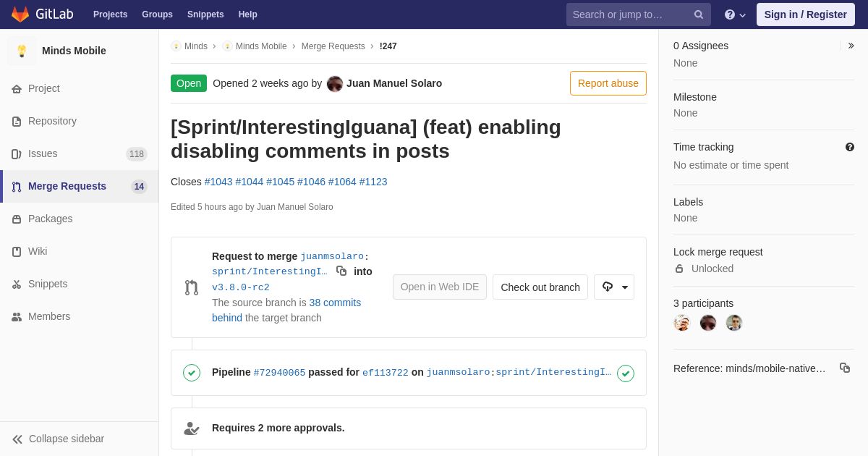Viewport: 868px width, 456px height.
Task: Go to Merge Requests in the sidebar
Action: tap(67, 186)
